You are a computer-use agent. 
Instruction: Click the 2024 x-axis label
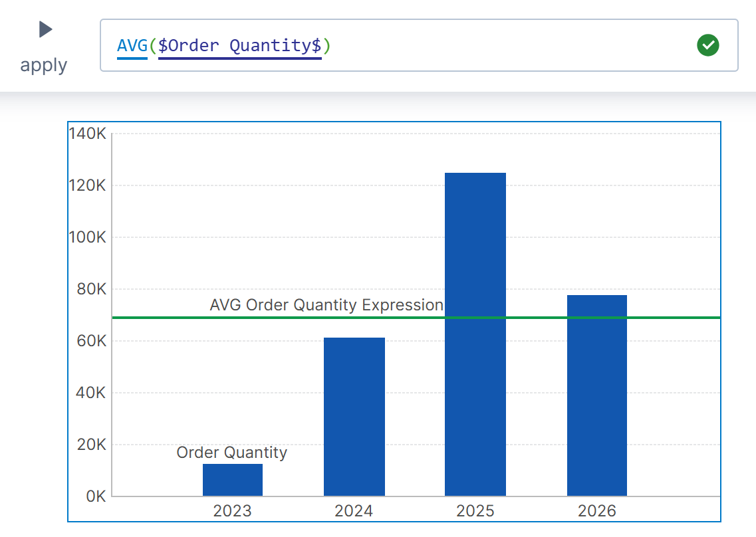(x=354, y=511)
